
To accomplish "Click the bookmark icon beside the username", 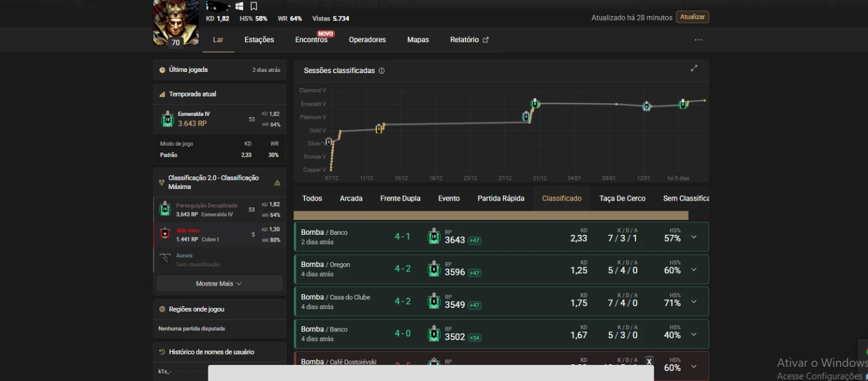I will pyautogui.click(x=254, y=6).
